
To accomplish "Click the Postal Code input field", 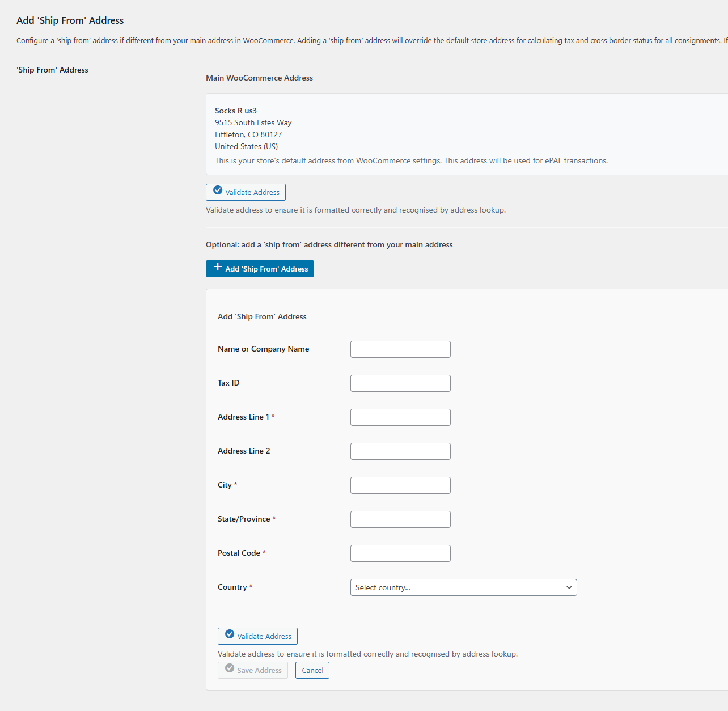I will point(400,553).
